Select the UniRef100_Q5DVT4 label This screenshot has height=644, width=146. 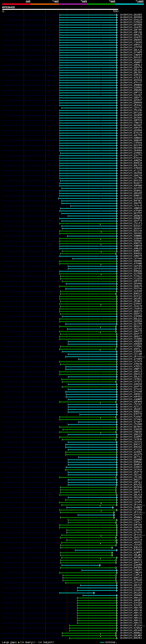coord(131,67)
